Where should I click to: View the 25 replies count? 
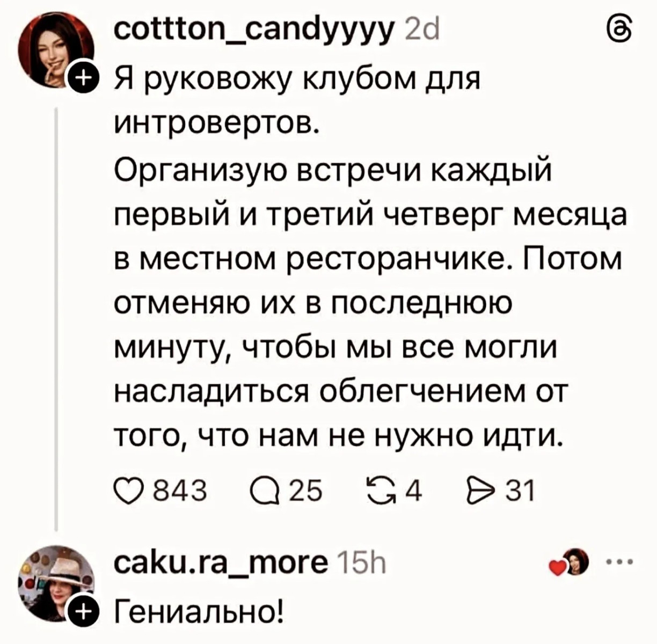tap(306, 491)
